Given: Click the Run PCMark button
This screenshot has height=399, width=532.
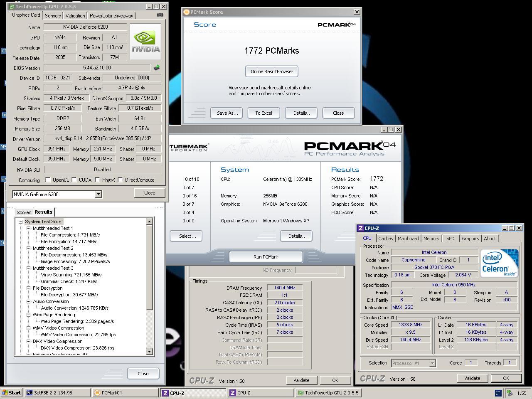Looking at the screenshot, I should [x=266, y=257].
